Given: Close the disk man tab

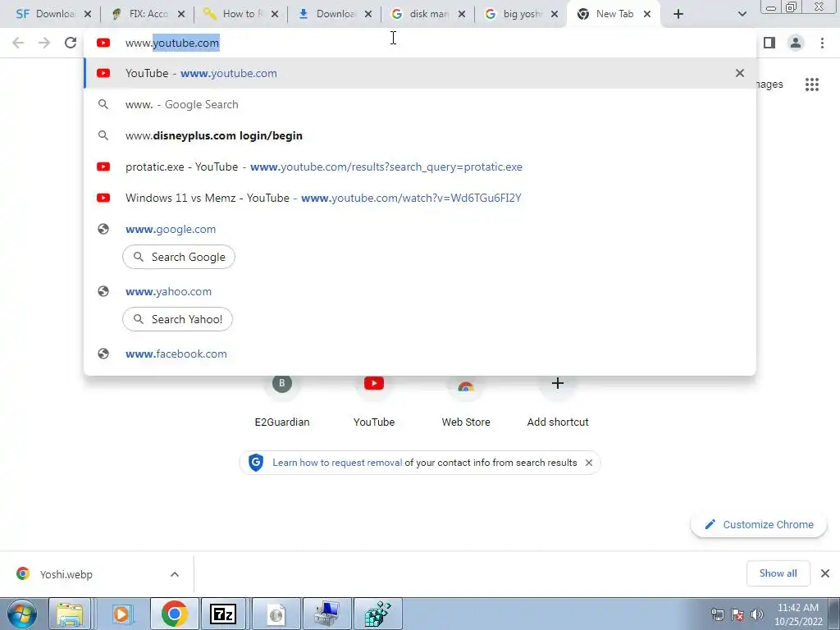Looking at the screenshot, I should [462, 14].
